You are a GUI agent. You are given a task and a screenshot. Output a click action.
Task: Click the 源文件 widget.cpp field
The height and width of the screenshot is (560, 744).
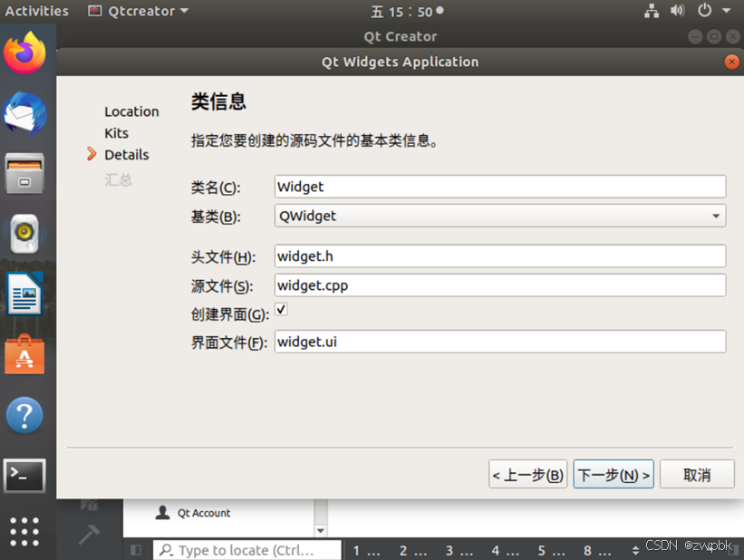pyautogui.click(x=500, y=285)
